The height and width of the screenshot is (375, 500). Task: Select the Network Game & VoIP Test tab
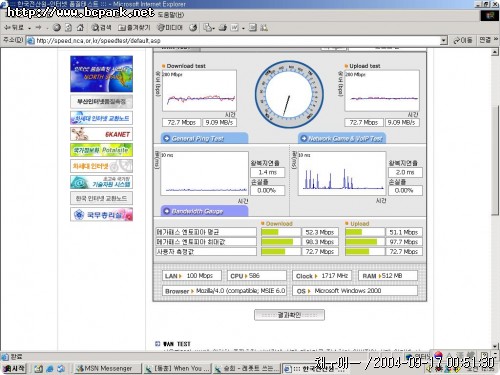tap(342, 138)
